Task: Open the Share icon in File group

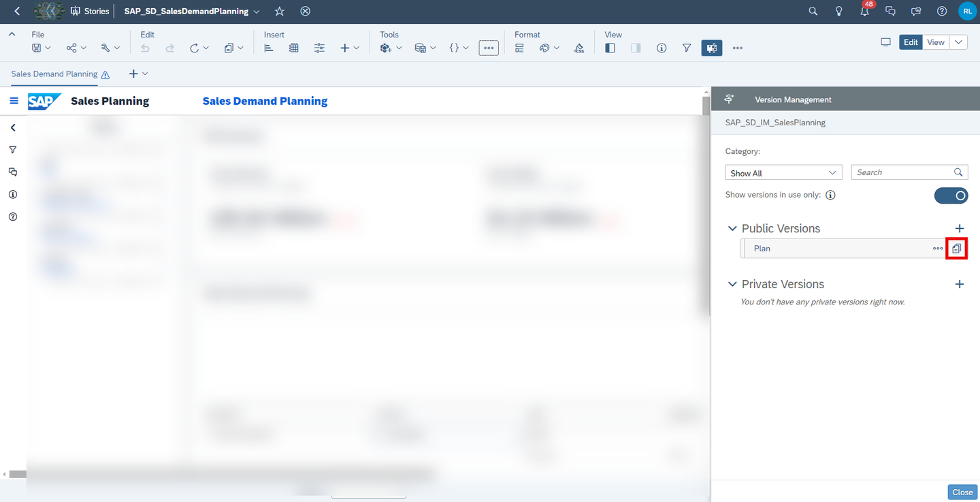Action: [71, 48]
